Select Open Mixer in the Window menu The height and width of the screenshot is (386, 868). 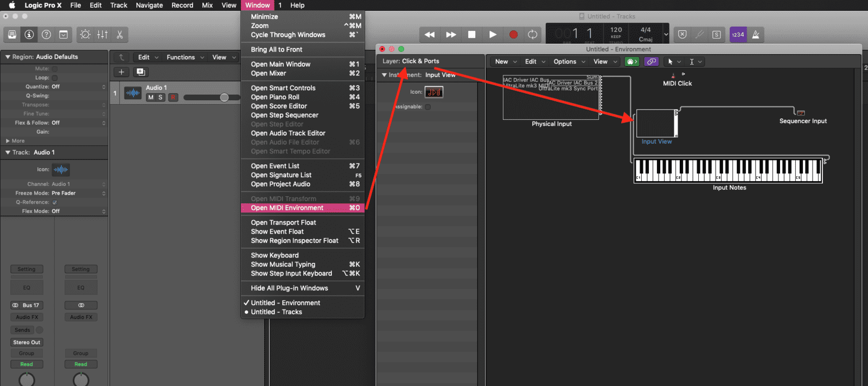coord(303,73)
